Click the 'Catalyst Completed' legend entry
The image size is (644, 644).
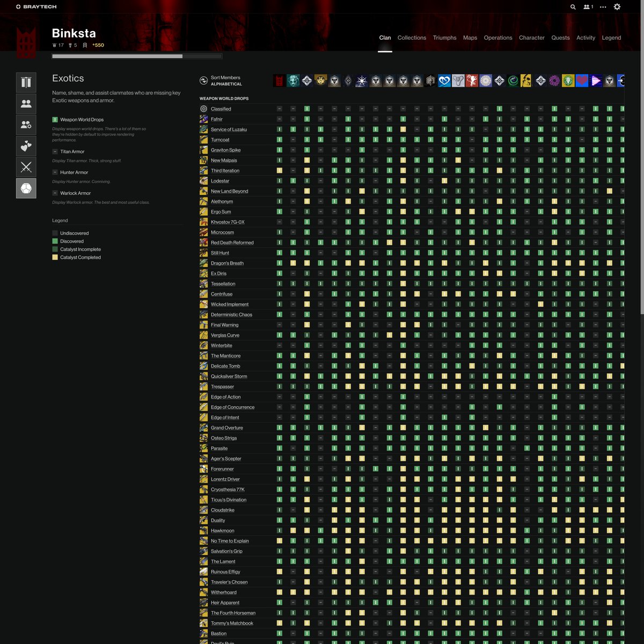coord(77,258)
